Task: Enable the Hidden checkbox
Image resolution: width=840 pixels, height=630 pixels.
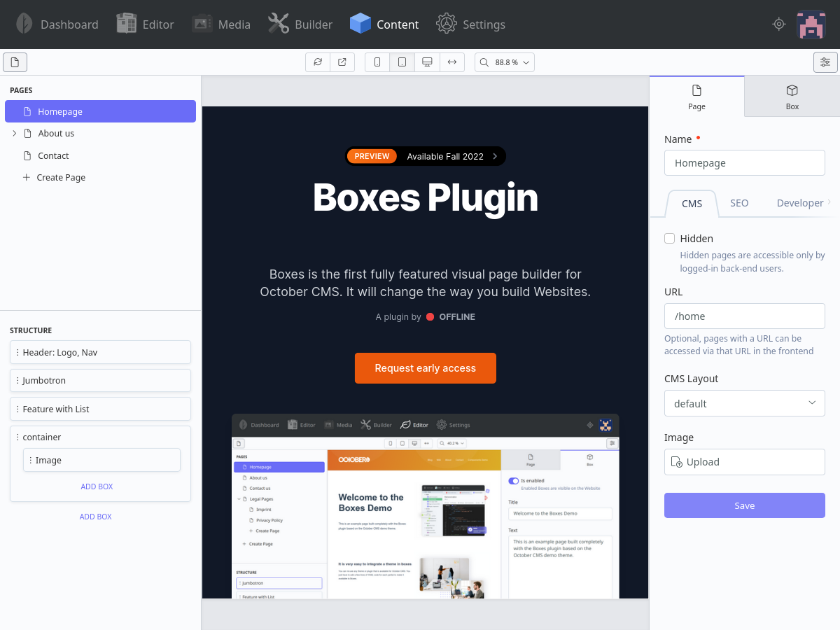Action: click(670, 239)
